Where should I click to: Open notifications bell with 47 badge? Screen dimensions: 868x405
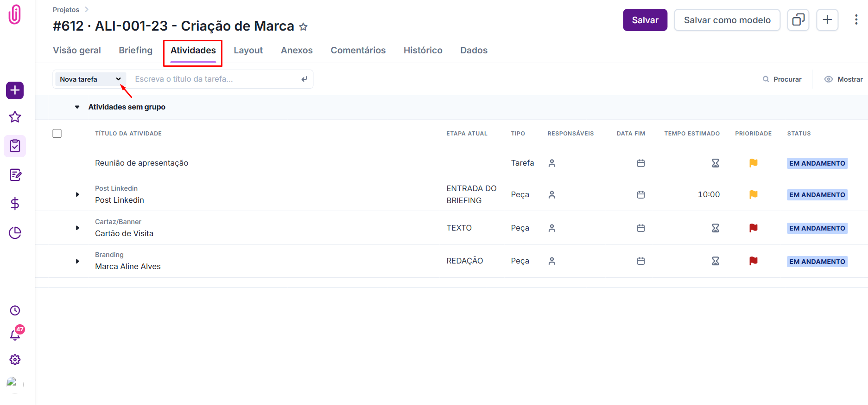[15, 334]
